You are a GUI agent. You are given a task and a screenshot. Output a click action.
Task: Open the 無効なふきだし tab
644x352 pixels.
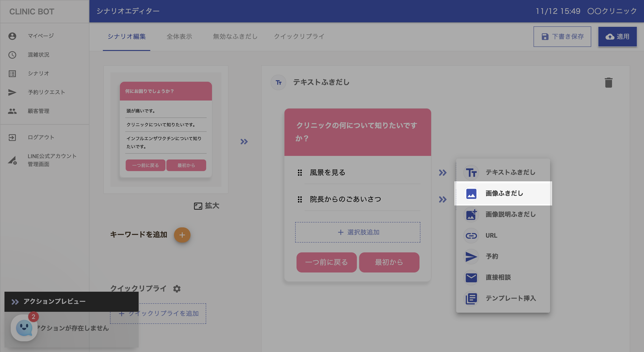(235, 37)
